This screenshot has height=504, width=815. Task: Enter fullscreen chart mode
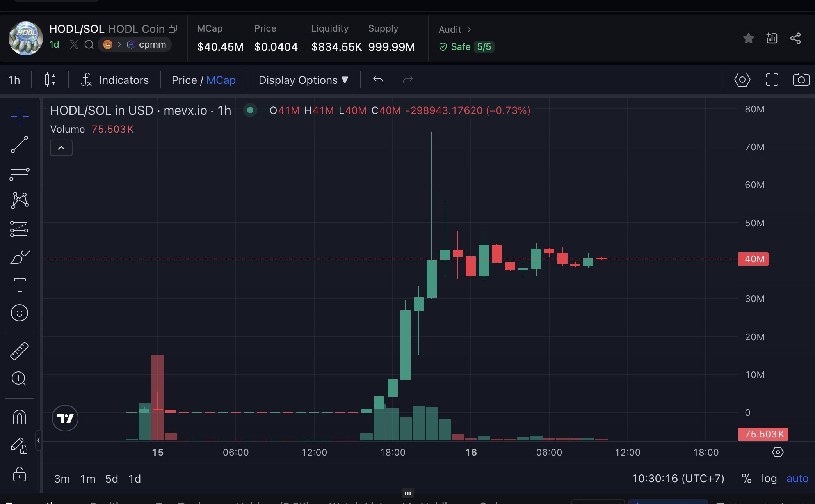(772, 80)
